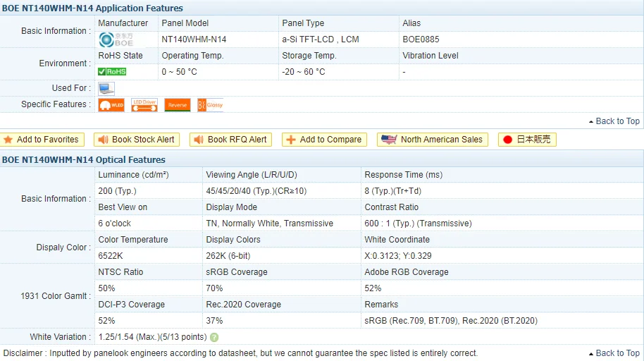Click the green RoHS compliance badge
This screenshot has height=361, width=644.
[112, 72]
